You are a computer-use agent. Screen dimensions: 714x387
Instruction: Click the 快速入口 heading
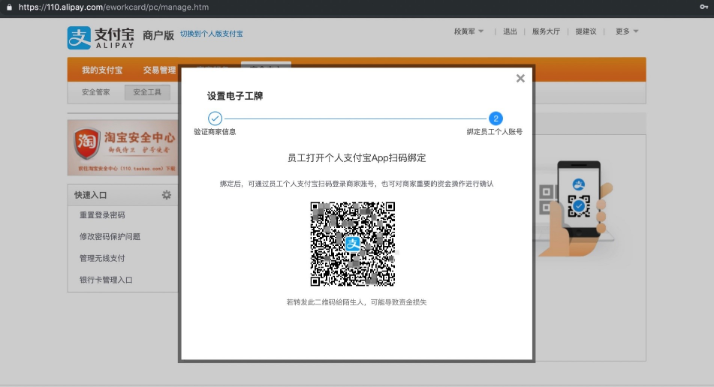(91, 195)
